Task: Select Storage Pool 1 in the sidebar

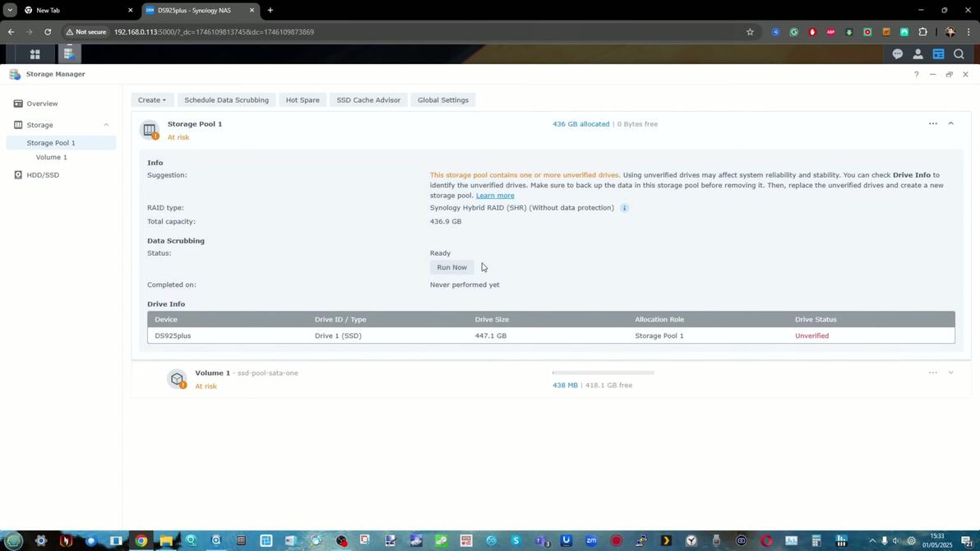Action: click(61, 143)
